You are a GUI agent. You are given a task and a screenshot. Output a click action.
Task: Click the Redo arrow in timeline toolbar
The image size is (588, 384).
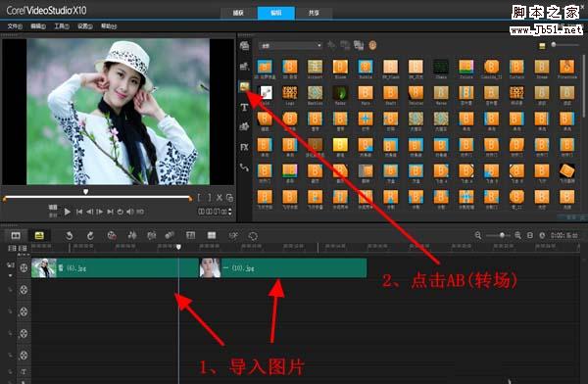[90, 235]
